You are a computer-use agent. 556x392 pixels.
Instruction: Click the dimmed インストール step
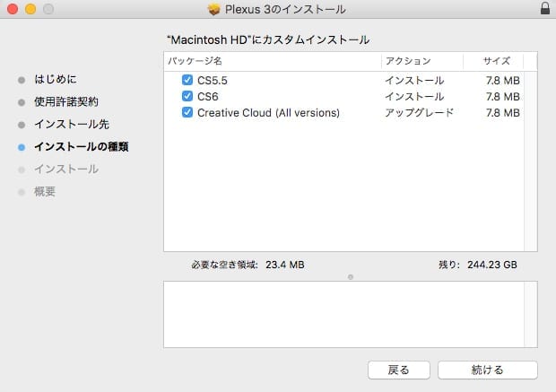pos(66,169)
